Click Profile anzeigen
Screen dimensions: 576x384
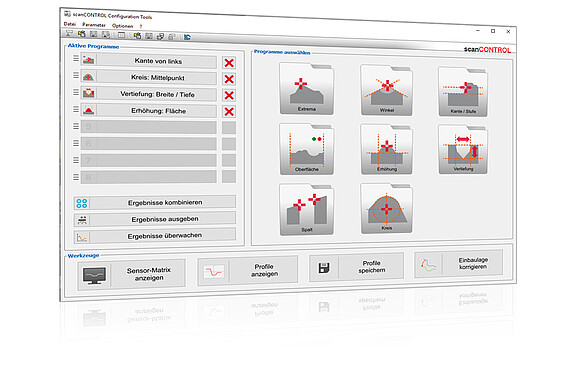pyautogui.click(x=248, y=270)
